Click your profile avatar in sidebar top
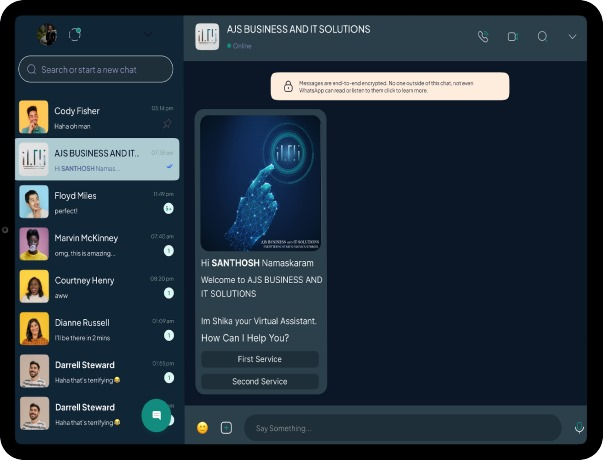The width and height of the screenshot is (603, 460). (x=47, y=35)
